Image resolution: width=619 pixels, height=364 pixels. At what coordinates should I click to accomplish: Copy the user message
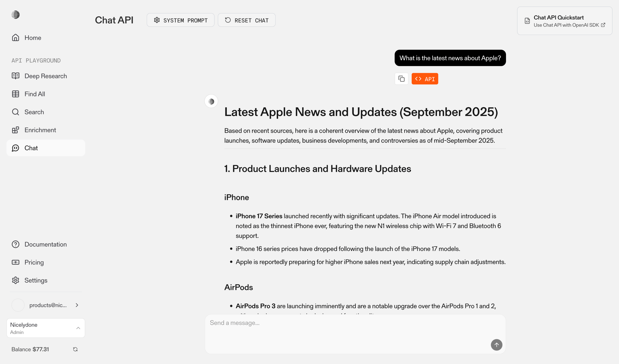(x=401, y=79)
